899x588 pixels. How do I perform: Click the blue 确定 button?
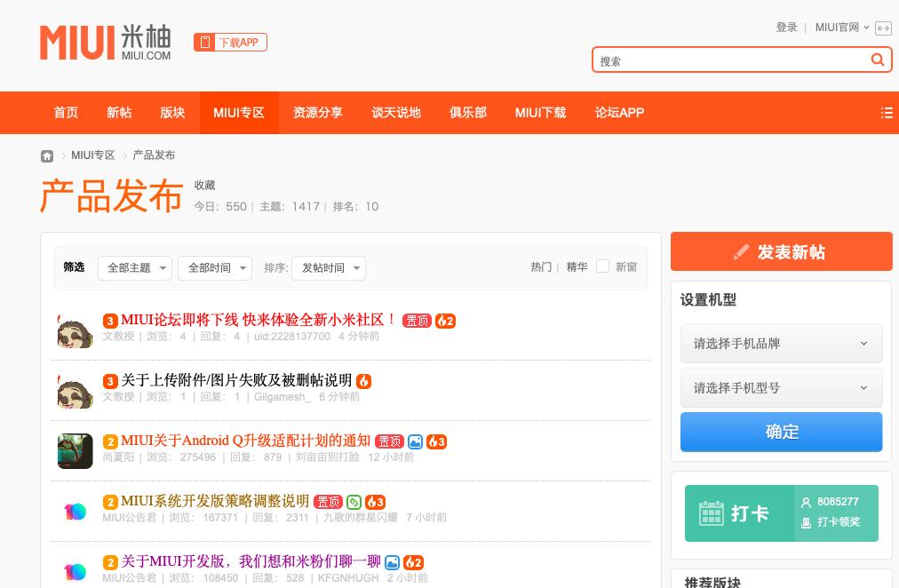(781, 432)
